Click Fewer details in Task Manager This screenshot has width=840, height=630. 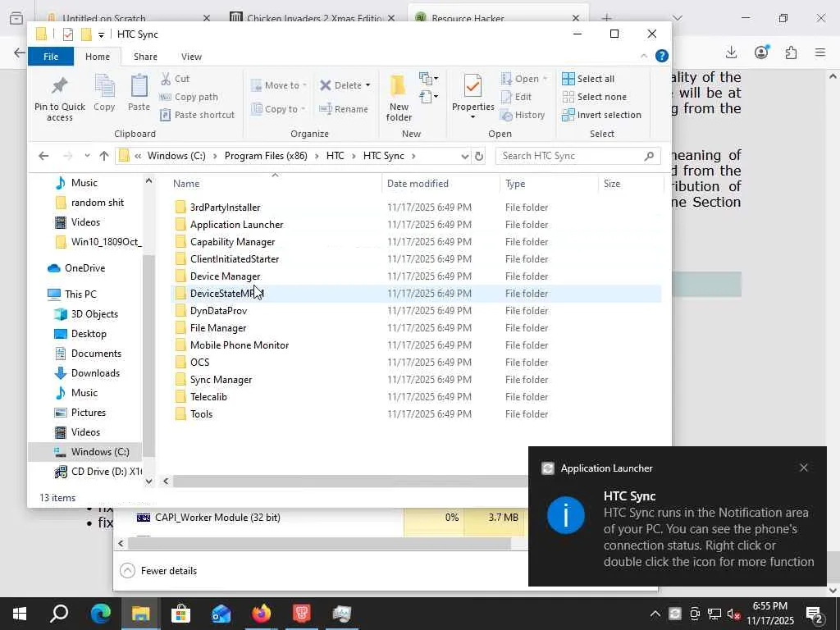[159, 571]
